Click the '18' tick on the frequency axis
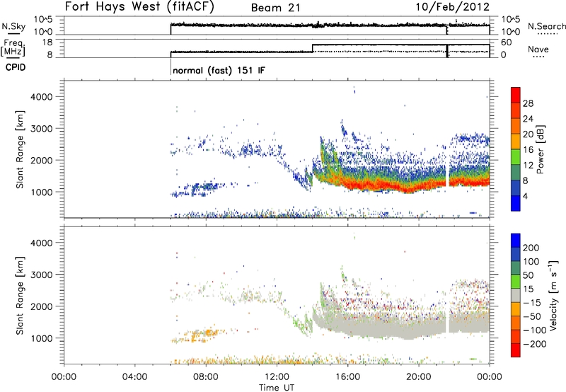 [47, 42]
